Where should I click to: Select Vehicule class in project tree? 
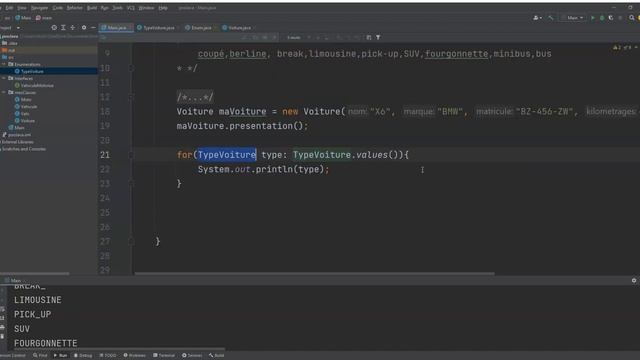(29, 107)
